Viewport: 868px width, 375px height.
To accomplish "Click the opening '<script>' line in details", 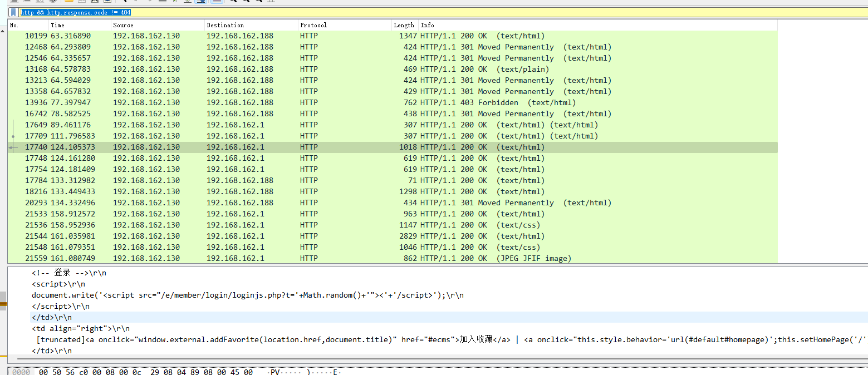I will [58, 284].
